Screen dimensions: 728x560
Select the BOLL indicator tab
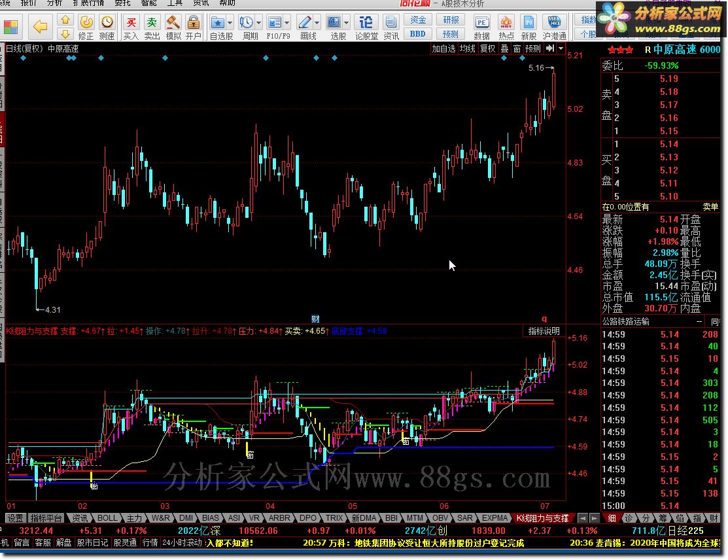pos(107,517)
